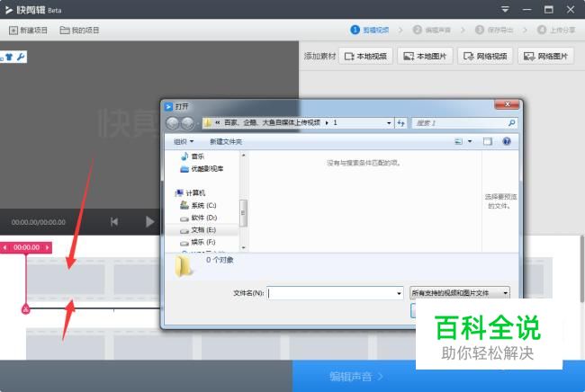Open the 组织 organize menu
585x392 pixels.
click(184, 141)
